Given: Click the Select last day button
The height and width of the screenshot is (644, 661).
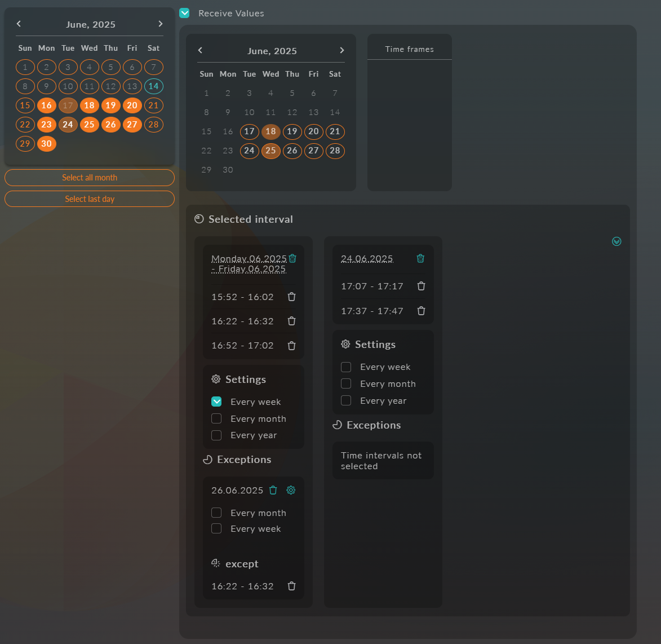Looking at the screenshot, I should point(90,199).
